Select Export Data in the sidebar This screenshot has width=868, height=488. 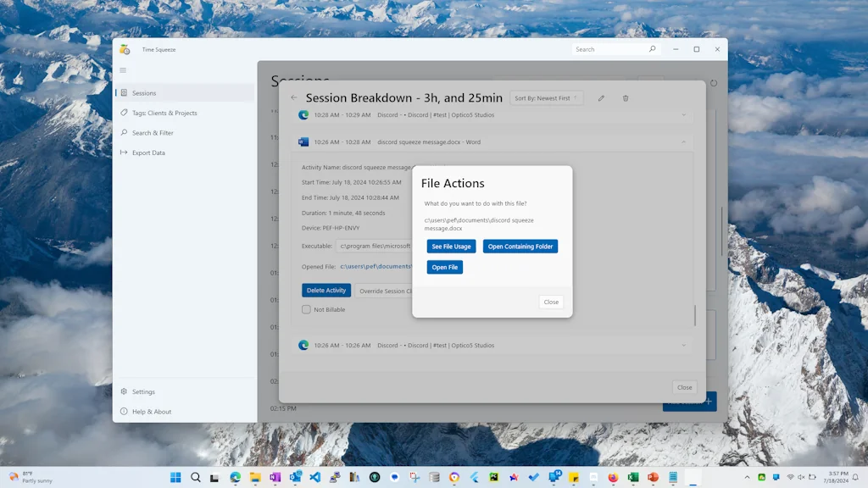148,152
